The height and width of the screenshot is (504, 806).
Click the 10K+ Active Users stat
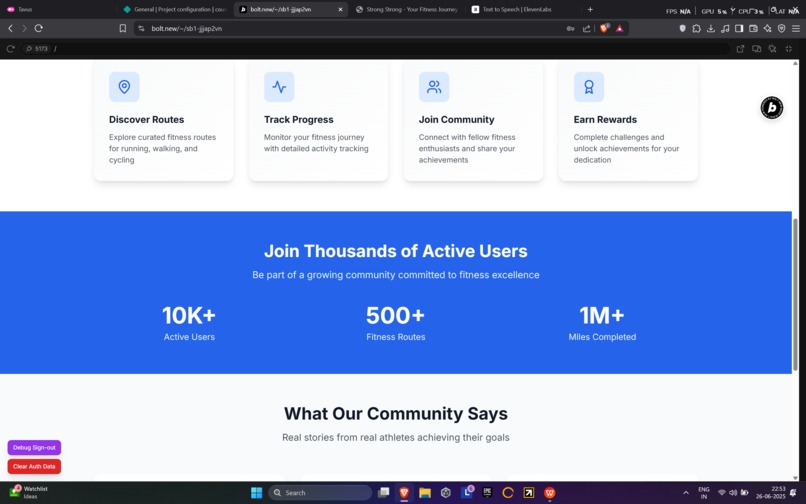tap(189, 323)
